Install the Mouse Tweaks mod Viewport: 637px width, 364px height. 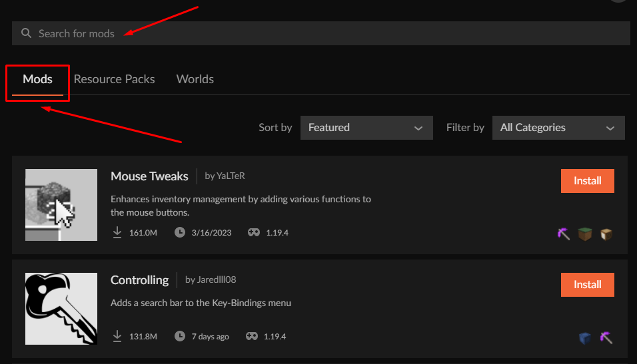pos(587,181)
